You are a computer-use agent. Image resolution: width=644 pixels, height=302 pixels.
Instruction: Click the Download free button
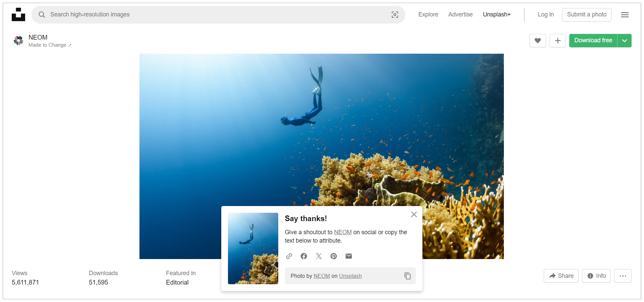point(593,41)
